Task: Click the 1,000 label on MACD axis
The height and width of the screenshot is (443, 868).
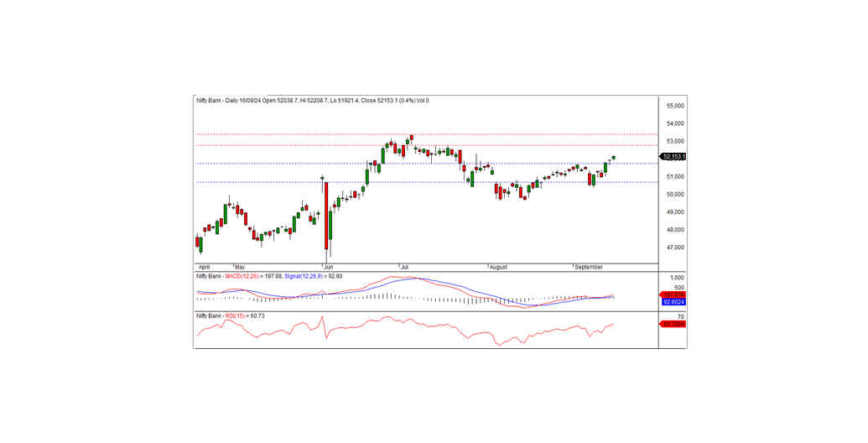Action: [678, 278]
